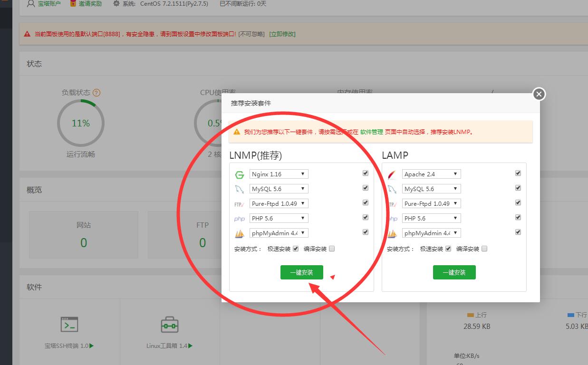Open the Nginx 1.16 version dropdown
The image size is (588, 365).
279,174
